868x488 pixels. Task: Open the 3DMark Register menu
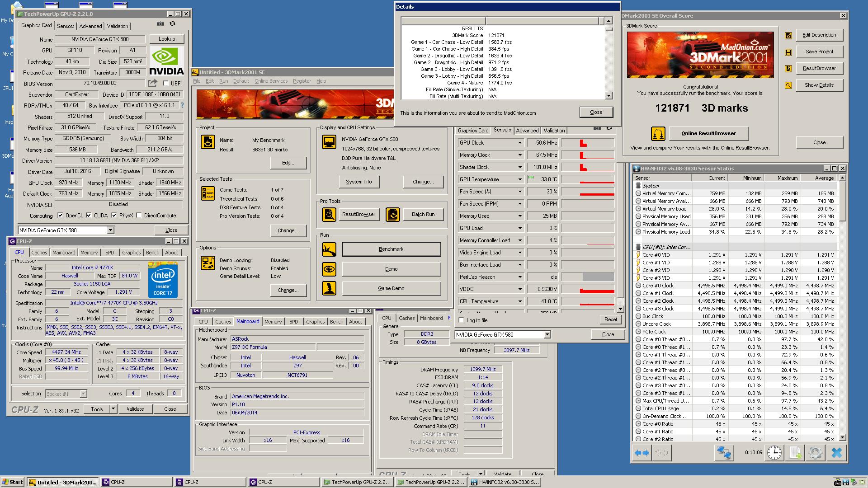[x=302, y=81]
